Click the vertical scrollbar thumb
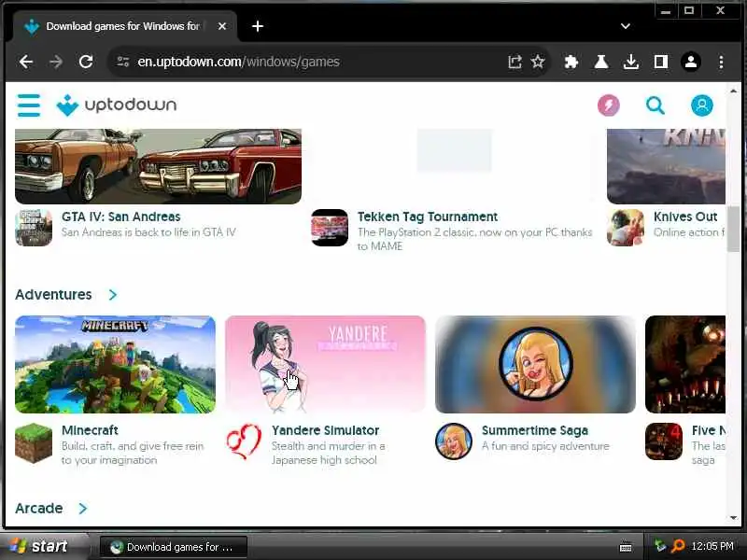The image size is (747, 560). pyautogui.click(x=733, y=230)
